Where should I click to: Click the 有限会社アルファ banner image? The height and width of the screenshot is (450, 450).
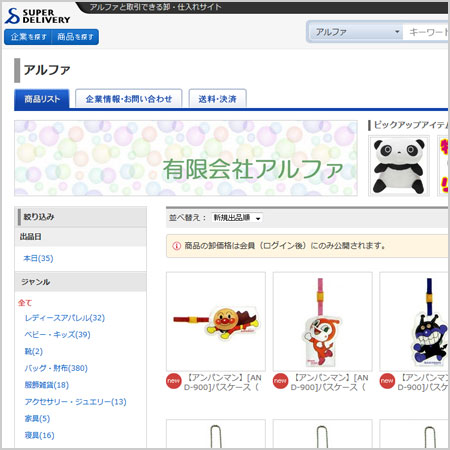pyautogui.click(x=186, y=158)
